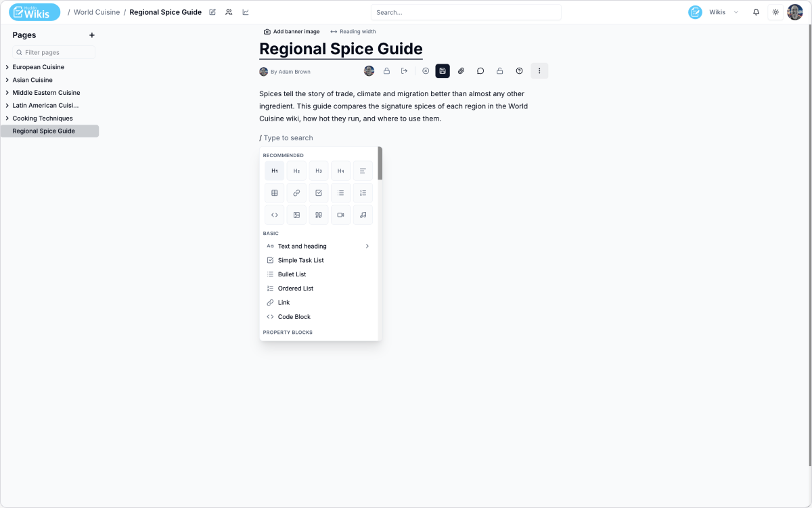812x508 pixels.
Task: Insert bullet list from recommended grid icons
Action: coord(341,193)
